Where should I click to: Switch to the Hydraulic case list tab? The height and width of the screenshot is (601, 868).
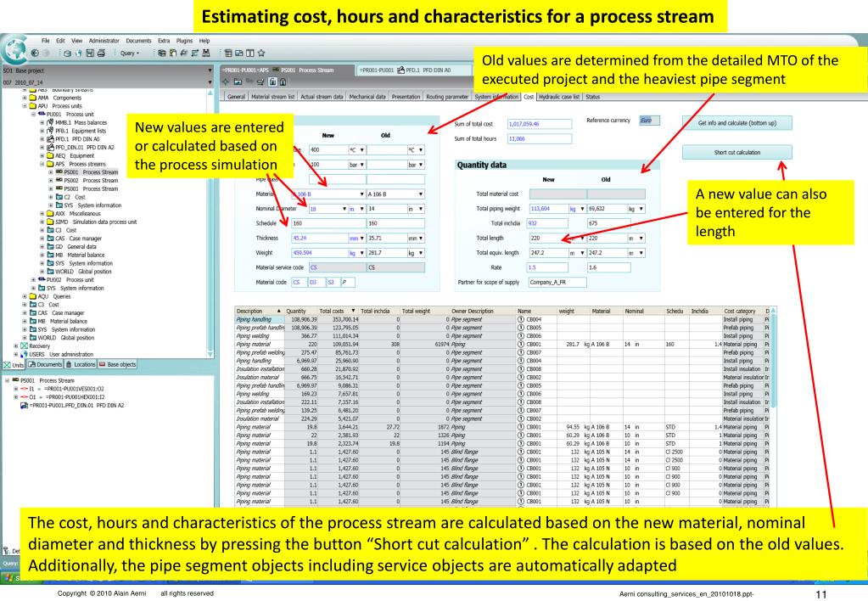[559, 97]
